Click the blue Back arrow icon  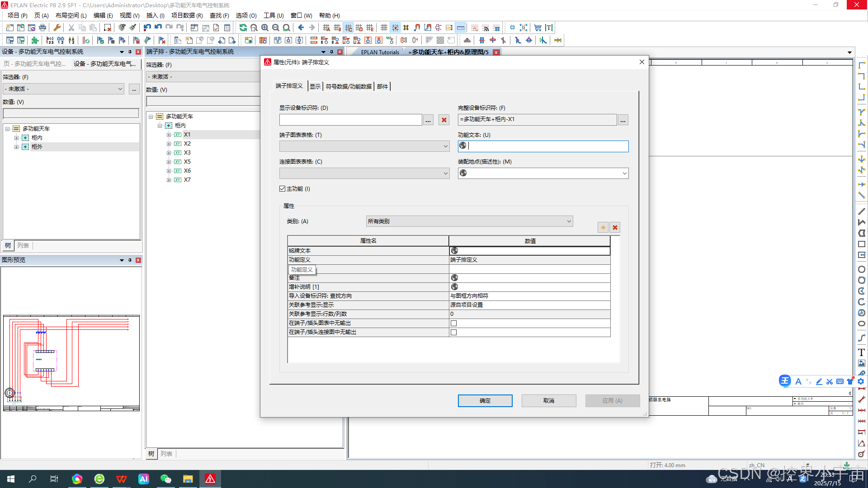click(301, 28)
